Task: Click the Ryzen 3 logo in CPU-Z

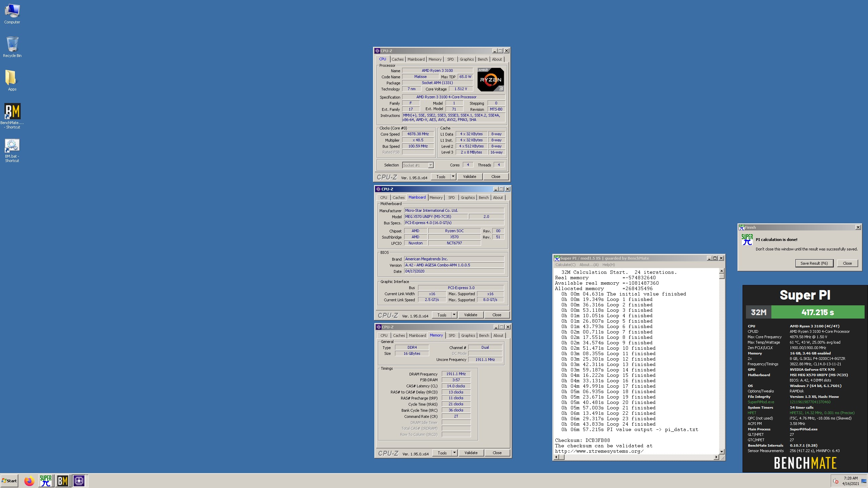Action: point(491,80)
